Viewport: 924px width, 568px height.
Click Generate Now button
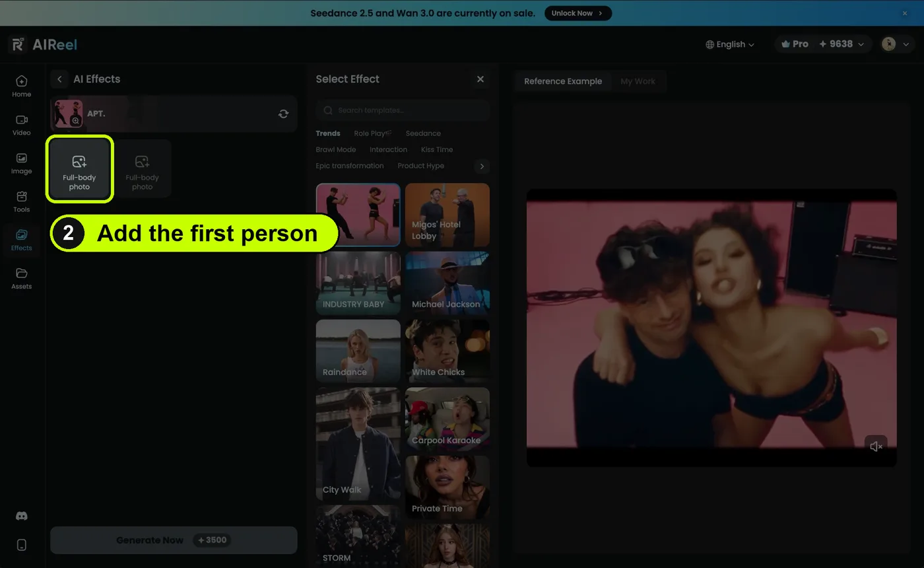pos(174,540)
